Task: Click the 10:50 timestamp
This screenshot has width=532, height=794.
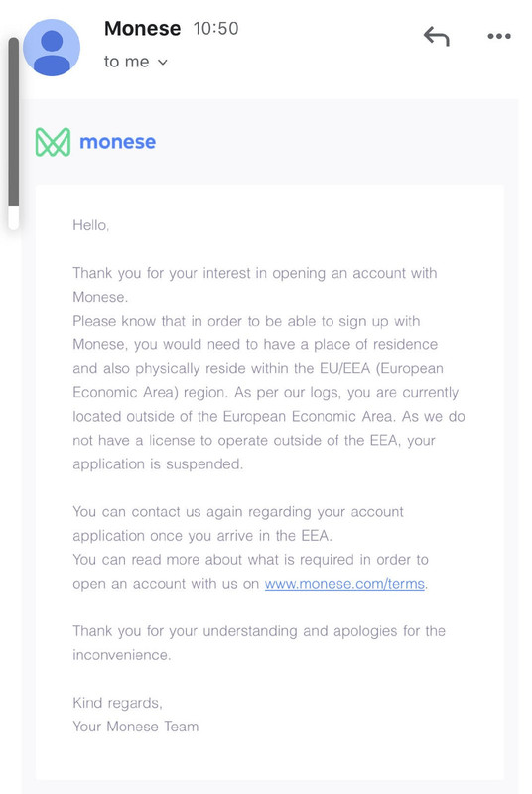Action: [x=215, y=29]
